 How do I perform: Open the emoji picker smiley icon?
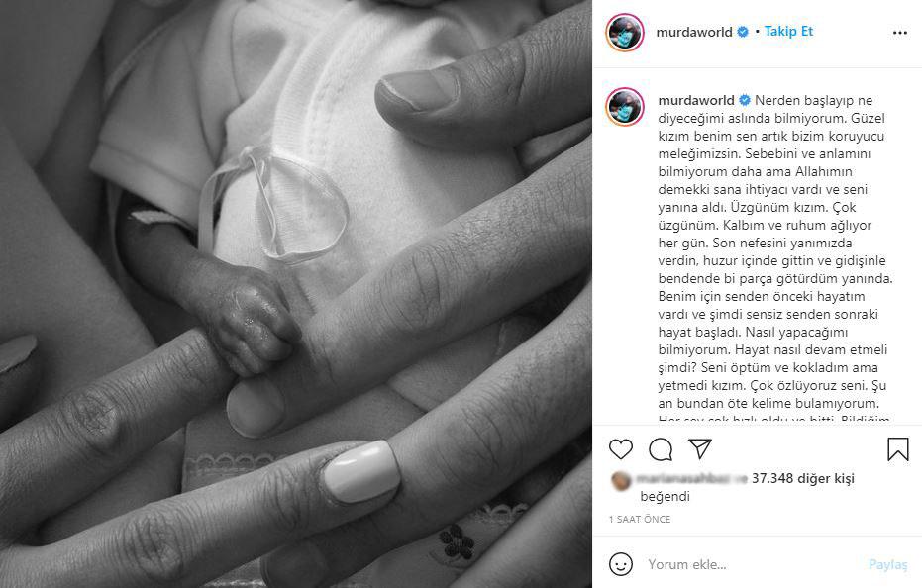coord(620,564)
